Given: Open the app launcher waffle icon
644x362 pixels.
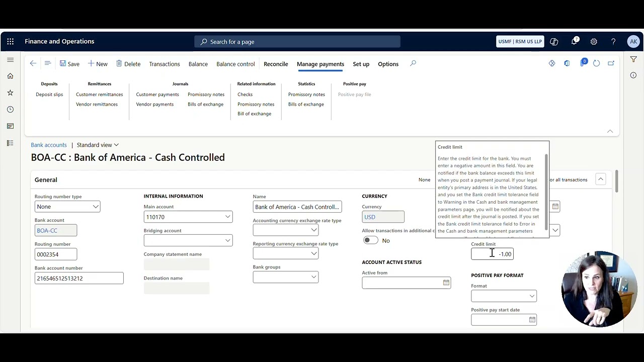Looking at the screenshot, I should click(11, 42).
